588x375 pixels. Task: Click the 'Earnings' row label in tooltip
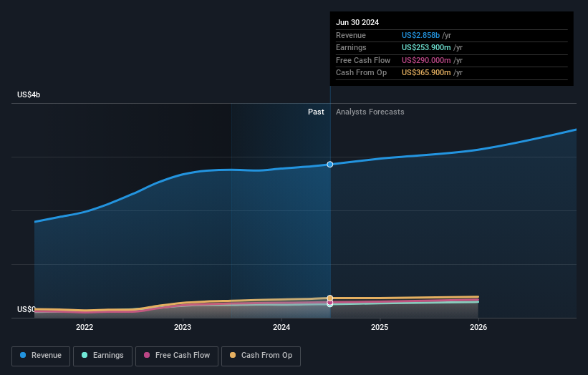[x=351, y=47]
